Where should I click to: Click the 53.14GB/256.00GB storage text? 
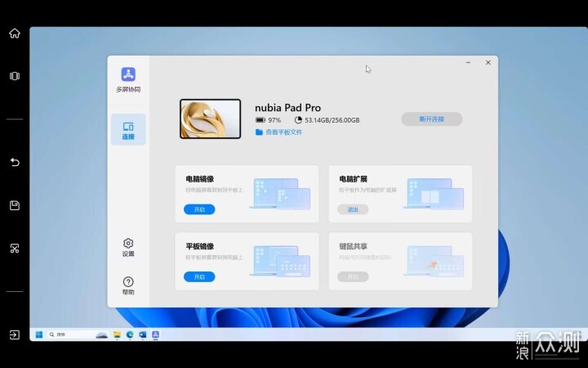(332, 120)
